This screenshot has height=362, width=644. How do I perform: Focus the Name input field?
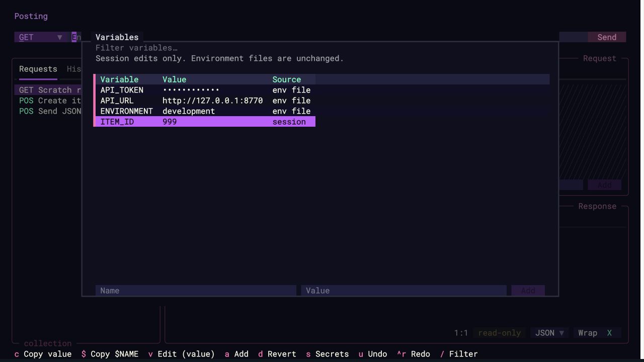point(196,291)
